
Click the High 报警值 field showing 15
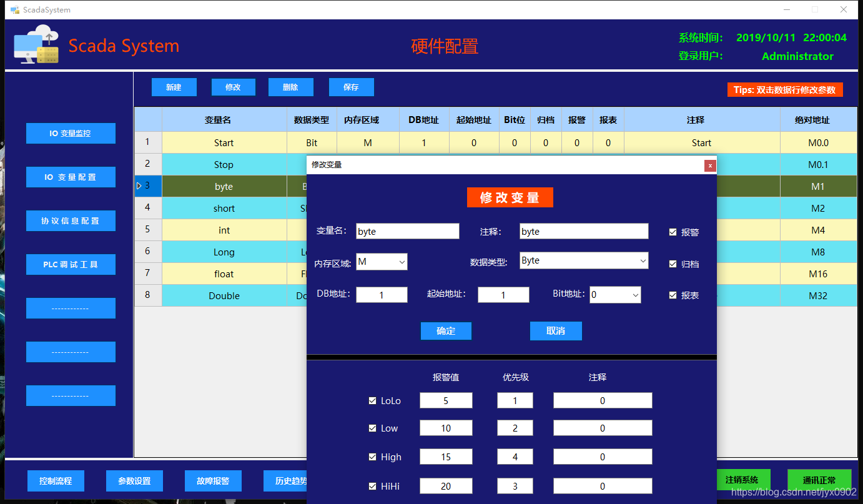446,457
